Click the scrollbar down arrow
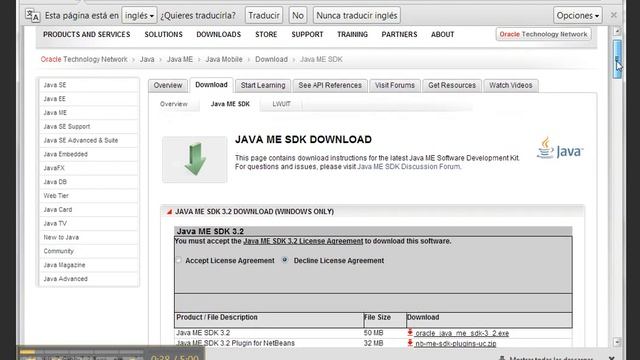This screenshot has height=360, width=640. pos(617,342)
